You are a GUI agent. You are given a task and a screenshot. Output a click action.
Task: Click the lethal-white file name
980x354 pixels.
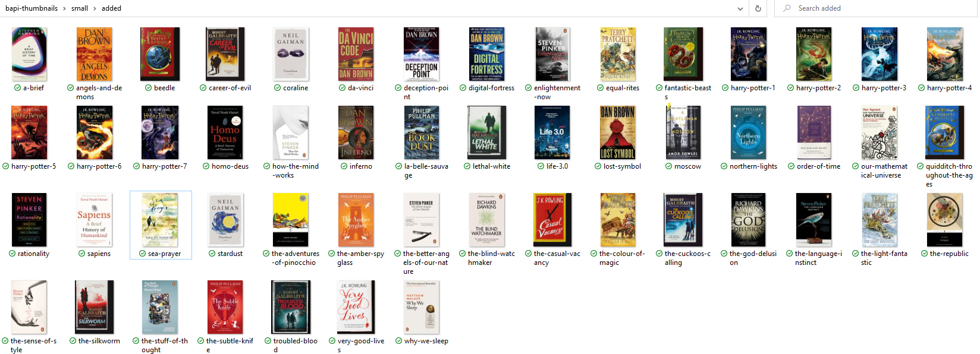491,166
